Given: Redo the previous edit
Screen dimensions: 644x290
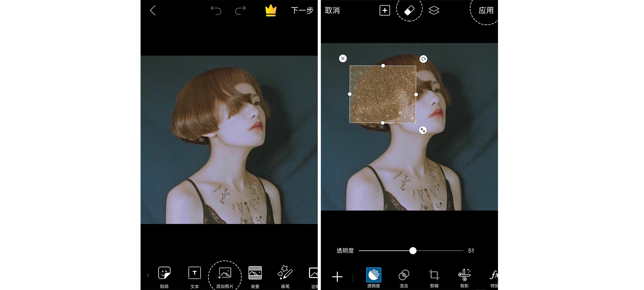Looking at the screenshot, I should (240, 11).
